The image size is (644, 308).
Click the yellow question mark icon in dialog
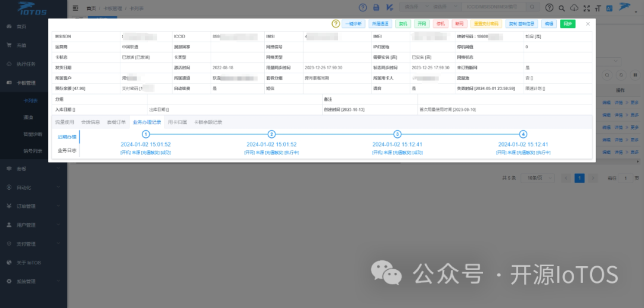pos(336,24)
